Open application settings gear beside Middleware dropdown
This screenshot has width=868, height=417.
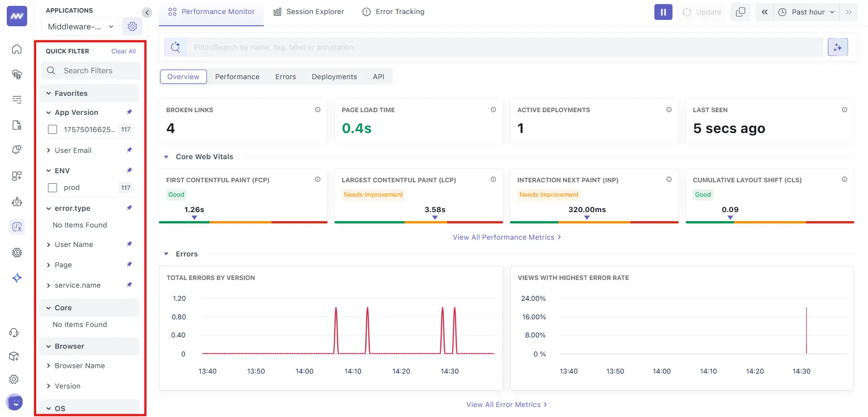[x=132, y=26]
